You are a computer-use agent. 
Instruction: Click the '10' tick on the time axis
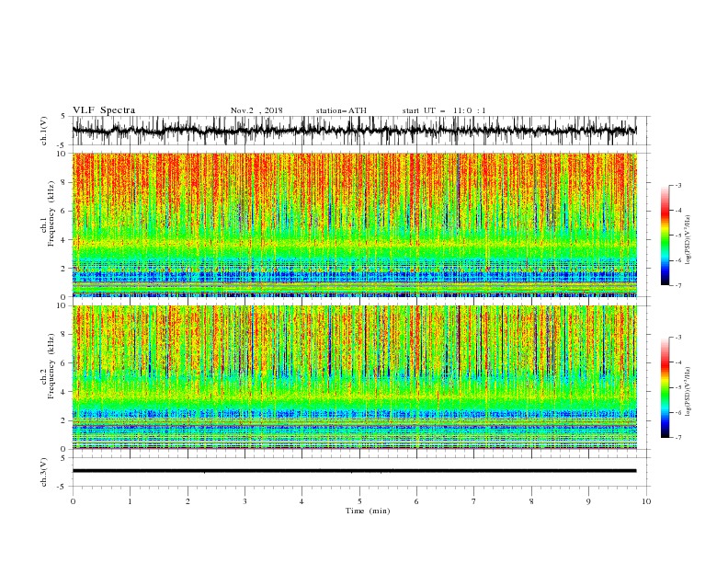646,501
